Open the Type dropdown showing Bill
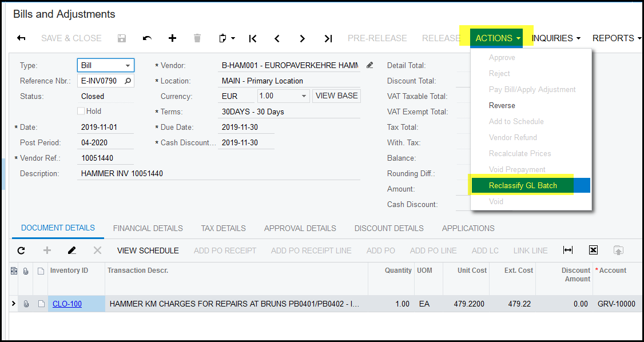The image size is (644, 342). [128, 66]
